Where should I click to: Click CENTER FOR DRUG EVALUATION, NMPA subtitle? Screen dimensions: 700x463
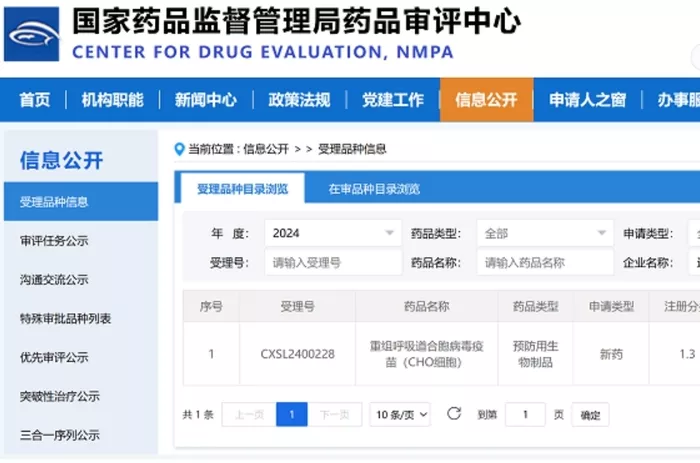(263, 52)
